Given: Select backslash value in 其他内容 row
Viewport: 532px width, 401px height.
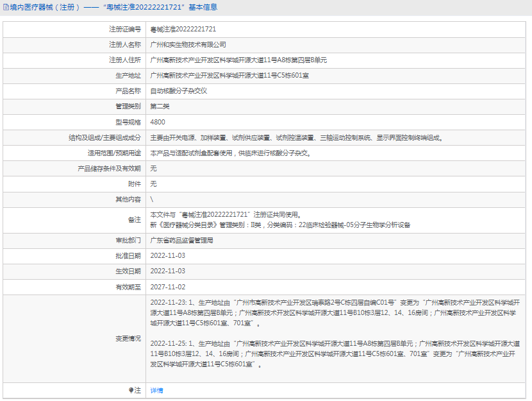Looking at the screenshot, I should pyautogui.click(x=152, y=200).
